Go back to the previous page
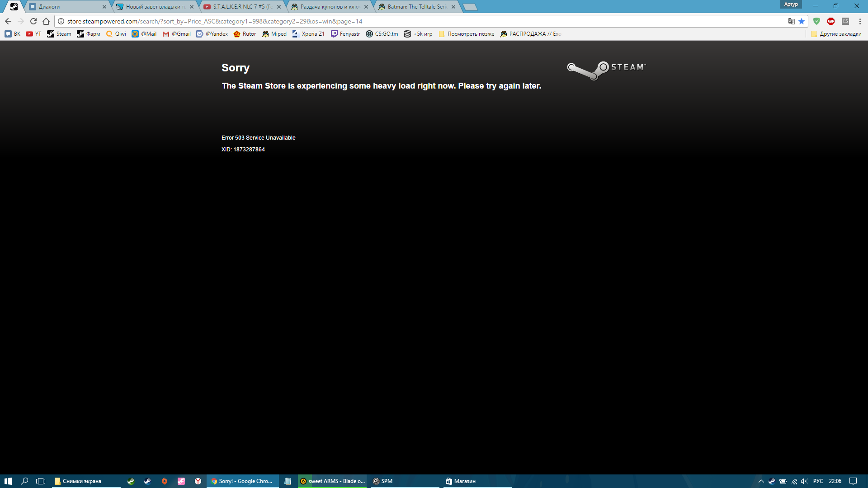The width and height of the screenshot is (868, 488). tap(8, 21)
